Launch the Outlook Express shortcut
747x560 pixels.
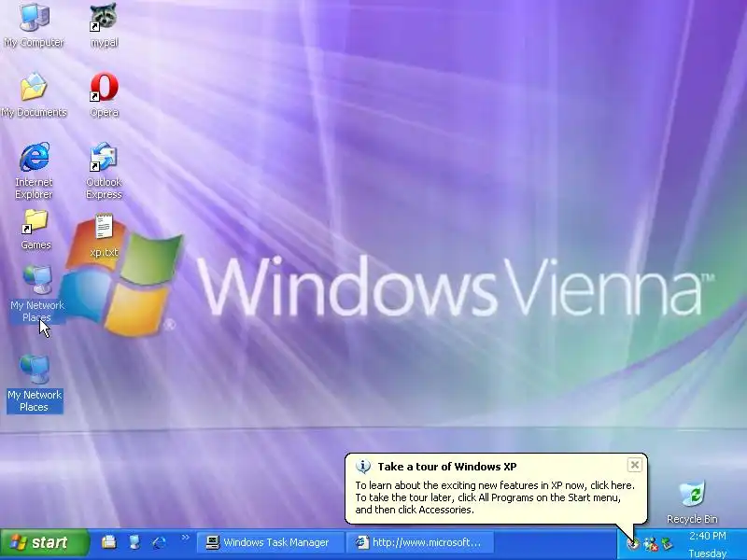[104, 171]
